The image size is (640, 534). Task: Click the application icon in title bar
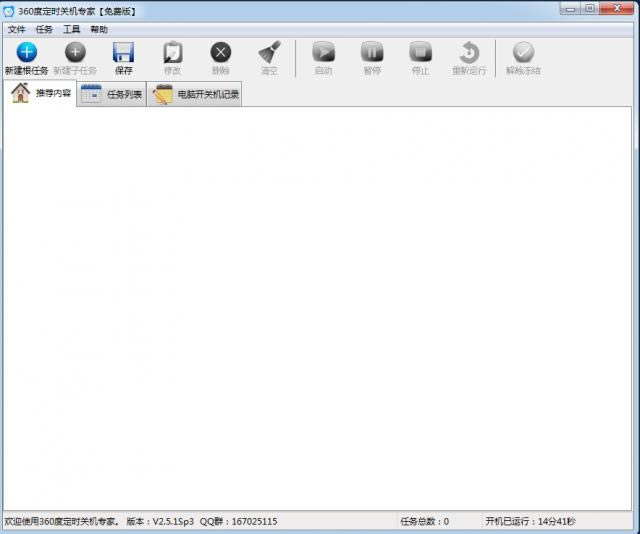[9, 11]
